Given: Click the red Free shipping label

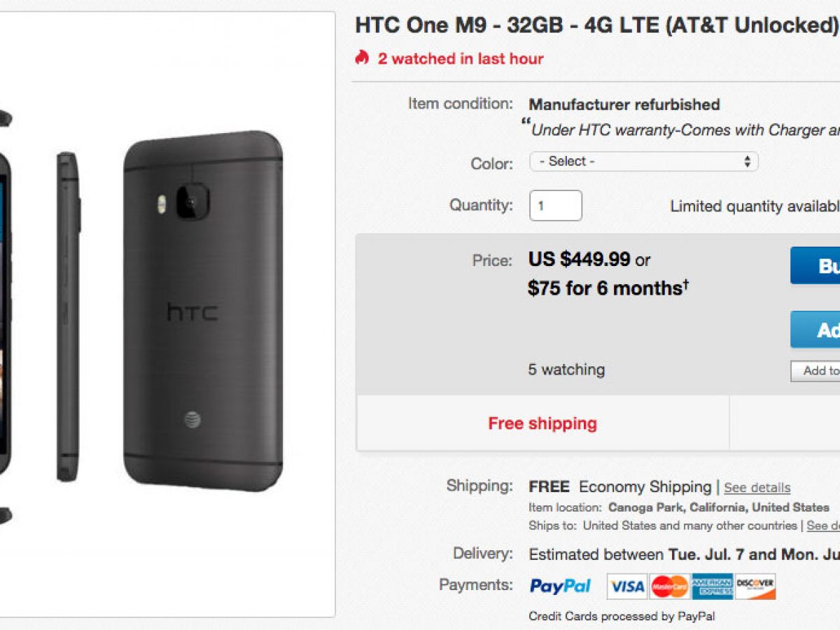Looking at the screenshot, I should coord(542,423).
